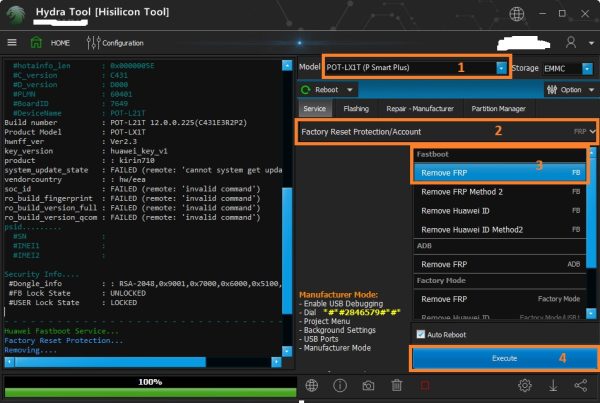Click the red stop icon

(x=425, y=385)
